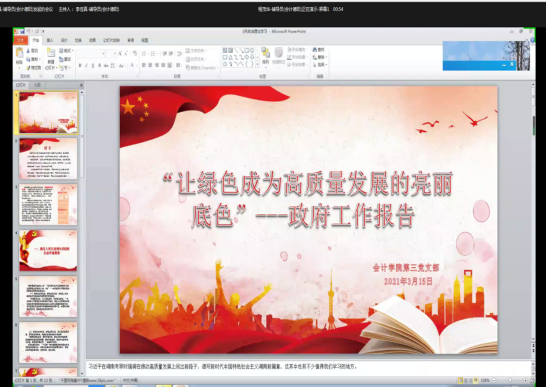Viewport: 547px width, 388px height.
Task: Switch to the Outline tab in the slide pane
Action: click(37, 85)
